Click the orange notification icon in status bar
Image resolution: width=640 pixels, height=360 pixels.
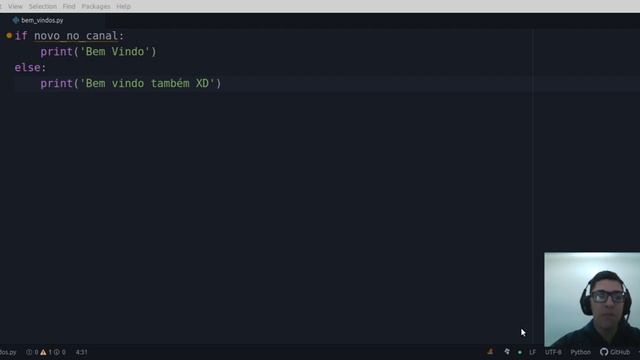pyautogui.click(x=490, y=351)
